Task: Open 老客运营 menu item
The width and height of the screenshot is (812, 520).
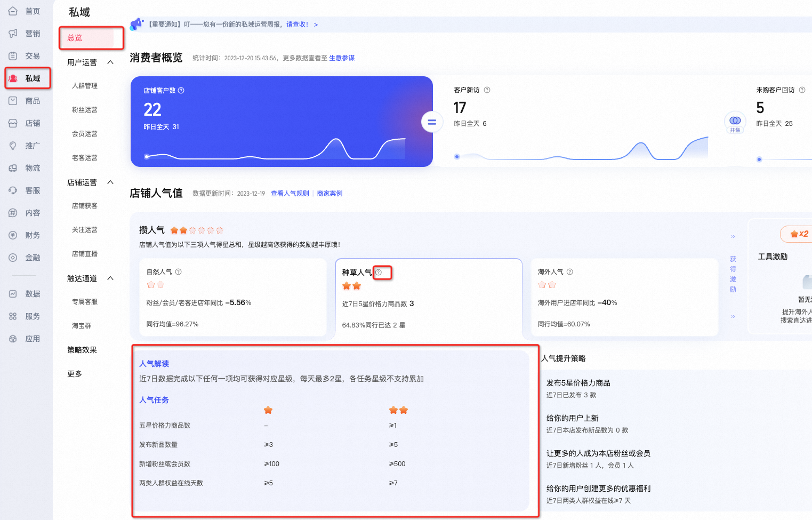Action: (85, 157)
